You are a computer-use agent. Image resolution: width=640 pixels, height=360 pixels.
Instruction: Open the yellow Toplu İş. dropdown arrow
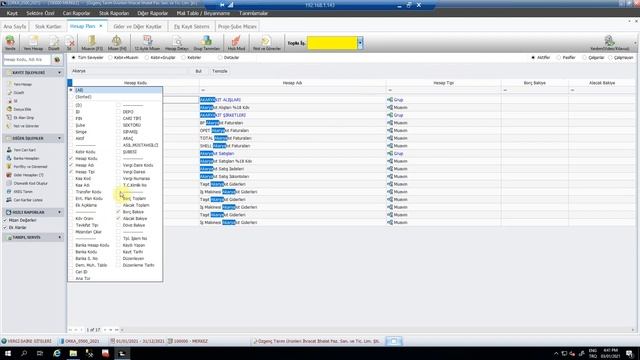click(x=360, y=43)
